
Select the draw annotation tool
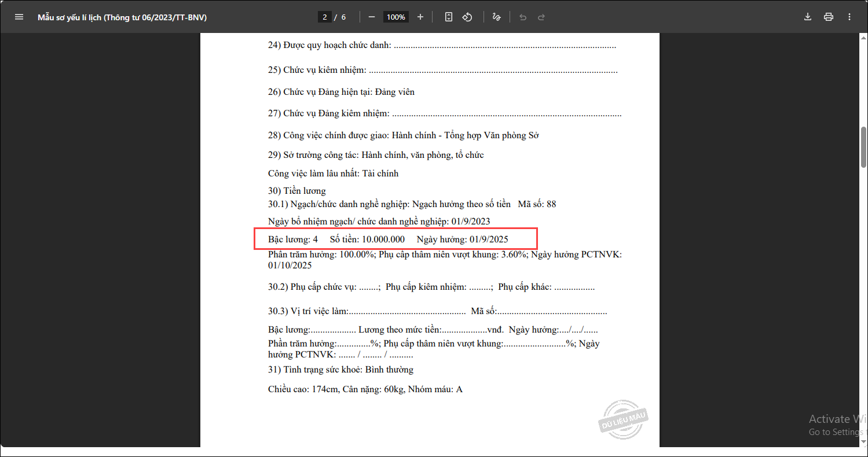(x=496, y=17)
